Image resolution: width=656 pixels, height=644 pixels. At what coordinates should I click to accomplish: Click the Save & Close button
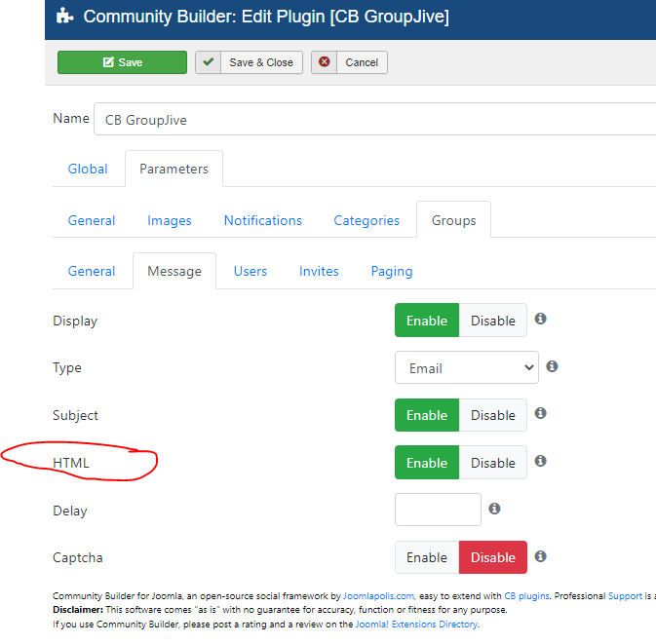[x=249, y=62]
